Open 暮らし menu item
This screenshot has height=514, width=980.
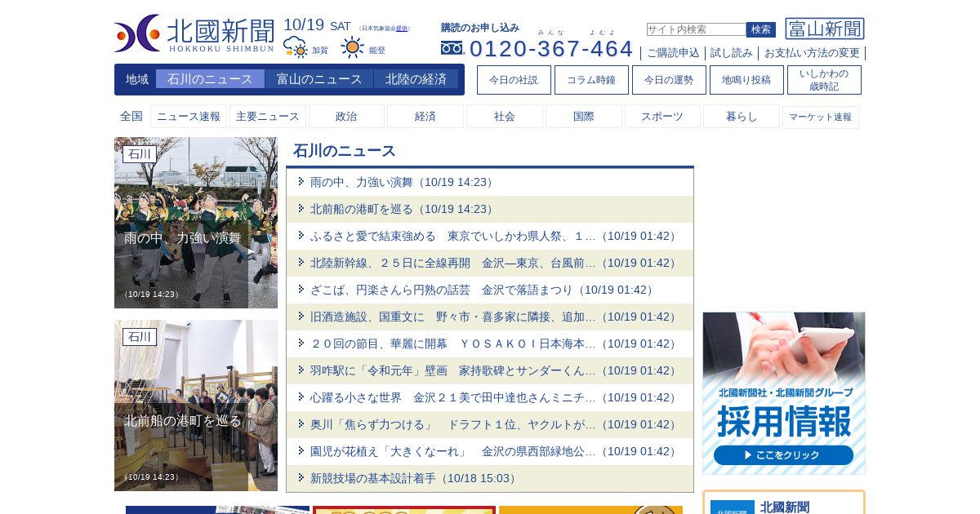pyautogui.click(x=742, y=117)
